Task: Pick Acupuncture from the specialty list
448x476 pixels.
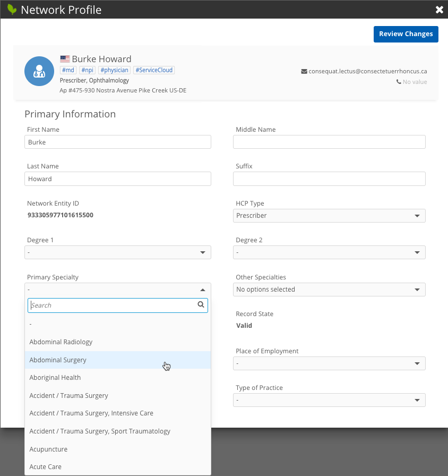Action: click(48, 449)
